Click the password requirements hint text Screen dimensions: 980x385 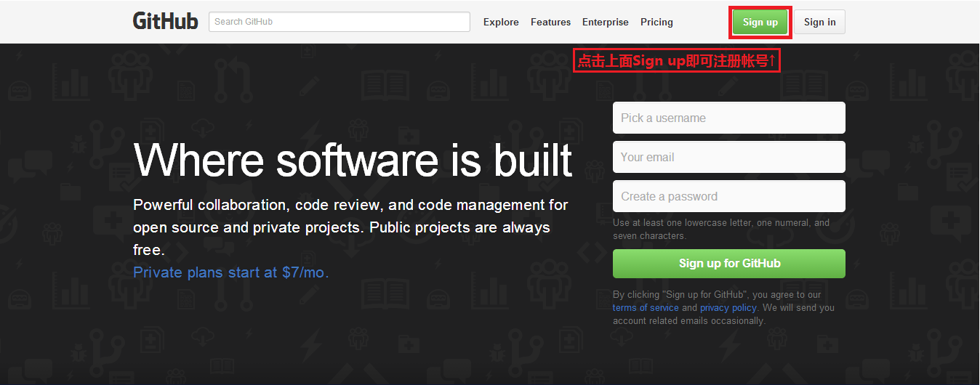point(720,229)
